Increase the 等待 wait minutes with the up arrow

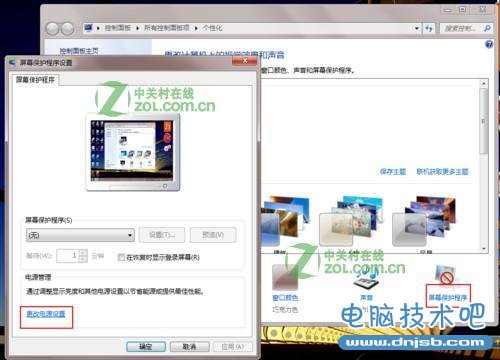tap(83, 253)
